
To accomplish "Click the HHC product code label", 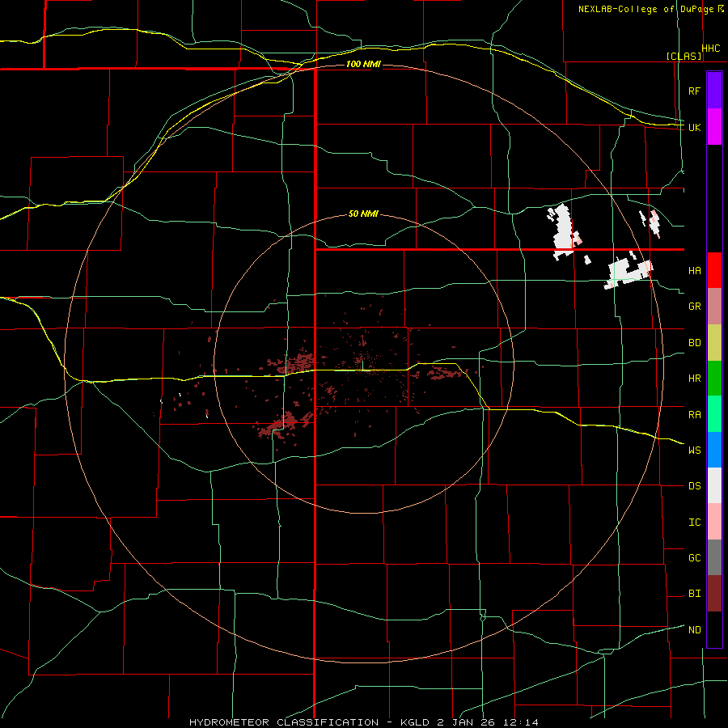I will click(x=711, y=49).
